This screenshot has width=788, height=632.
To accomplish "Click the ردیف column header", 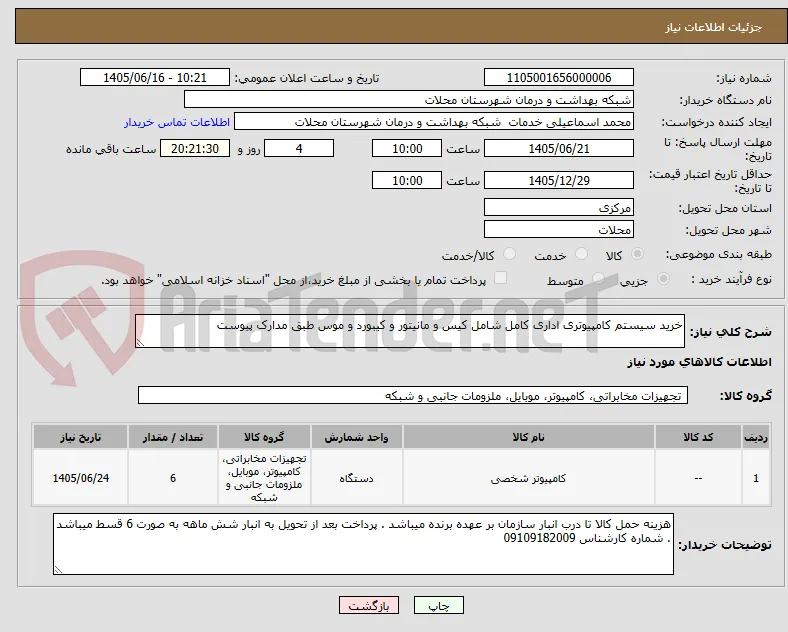I will coord(756,437).
